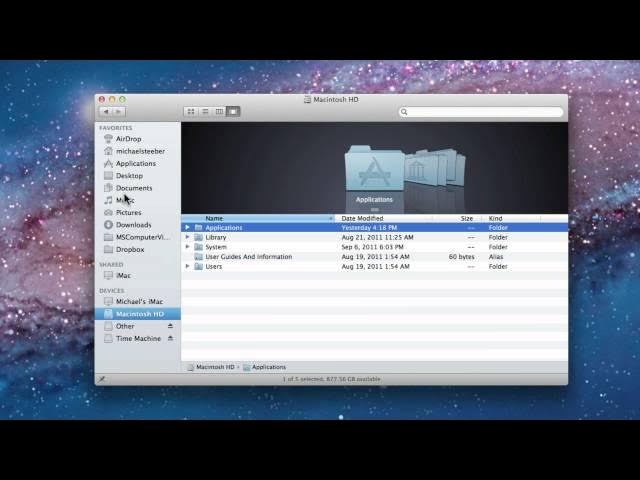Expand the Library folder disclosure triangle
Screen dimensions: 640x480
point(187,237)
